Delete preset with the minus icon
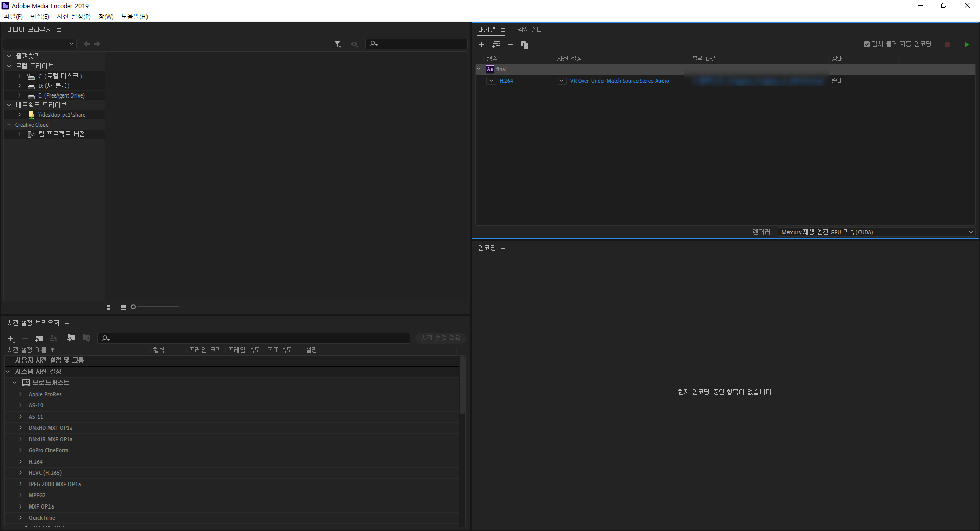 pos(25,339)
